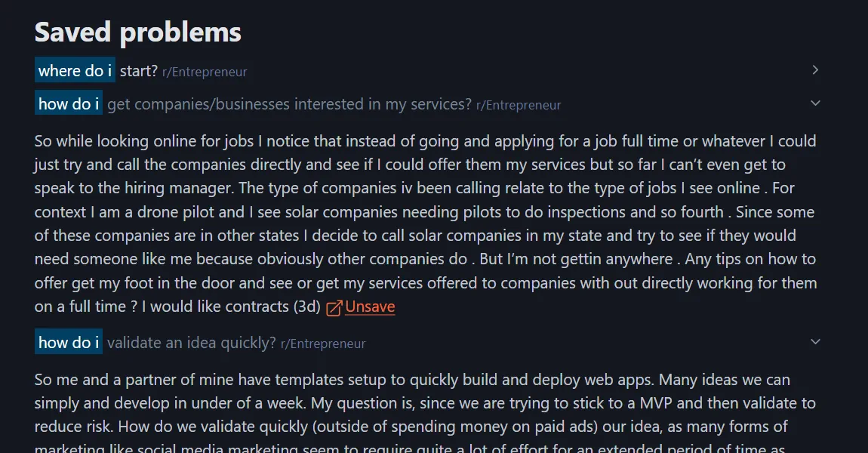
Task: Visit r/Entrepreneur next to 'my services?'
Action: (x=519, y=106)
